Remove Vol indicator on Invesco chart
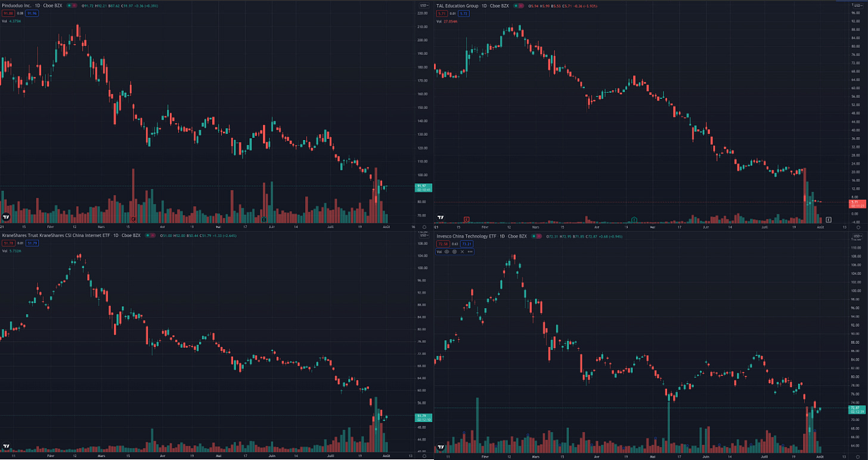 (x=462, y=251)
